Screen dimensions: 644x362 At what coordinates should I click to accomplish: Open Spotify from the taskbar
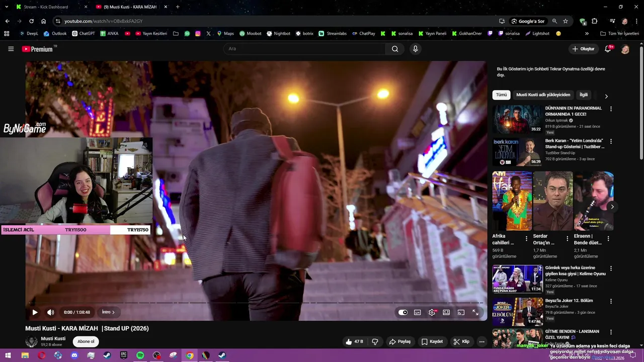coord(140,355)
